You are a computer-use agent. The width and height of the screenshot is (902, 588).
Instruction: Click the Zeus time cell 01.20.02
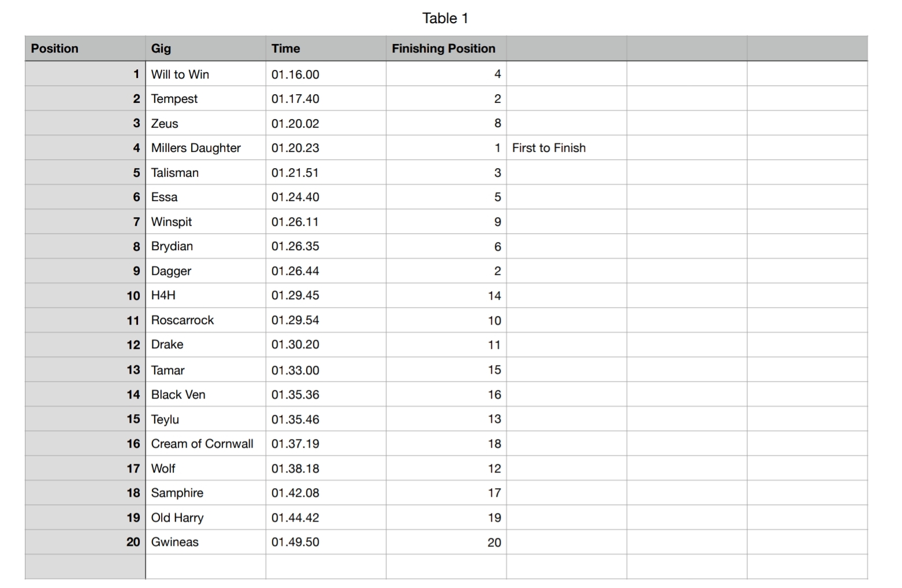pos(326,124)
